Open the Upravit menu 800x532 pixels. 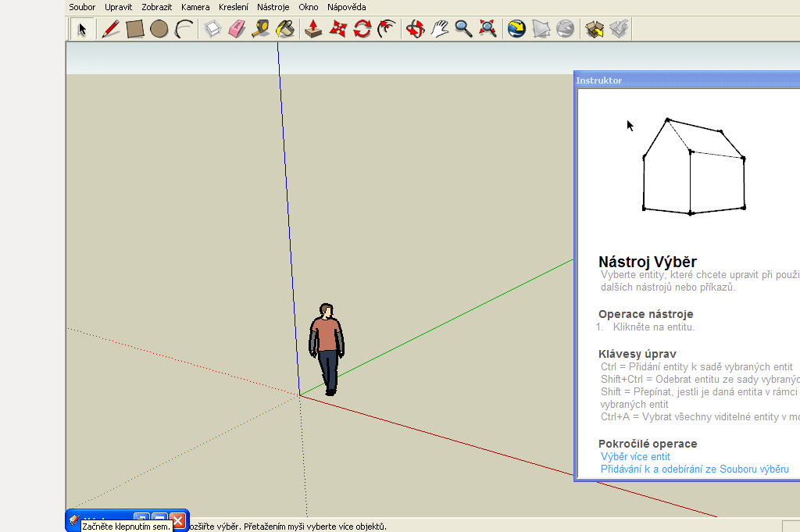click(x=119, y=7)
